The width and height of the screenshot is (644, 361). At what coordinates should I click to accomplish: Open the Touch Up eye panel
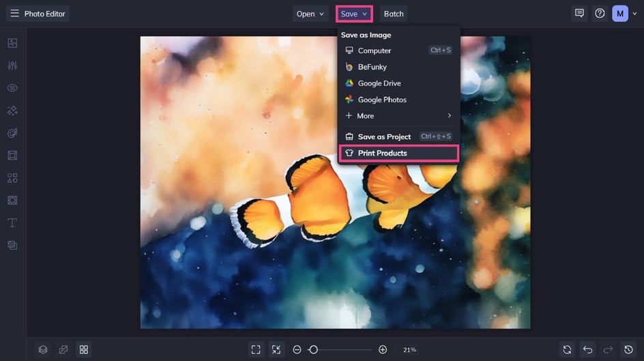pyautogui.click(x=12, y=88)
